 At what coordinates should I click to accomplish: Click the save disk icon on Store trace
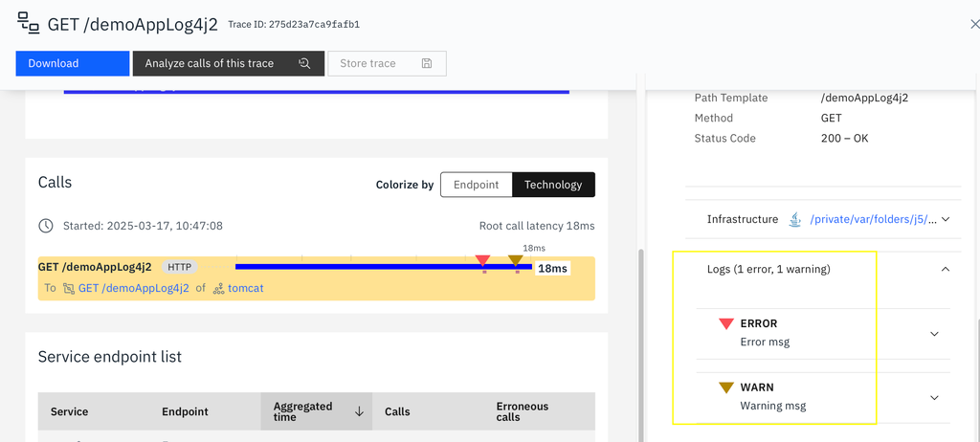point(427,63)
